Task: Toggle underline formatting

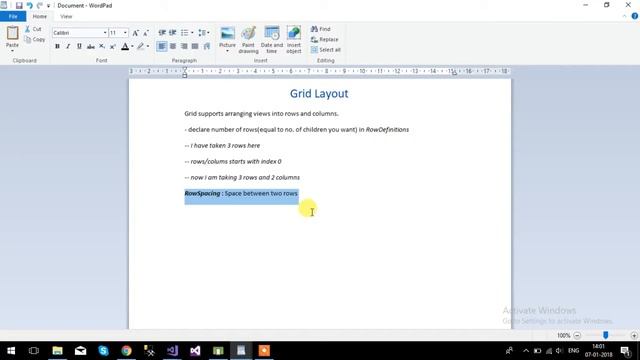Action: click(x=79, y=46)
